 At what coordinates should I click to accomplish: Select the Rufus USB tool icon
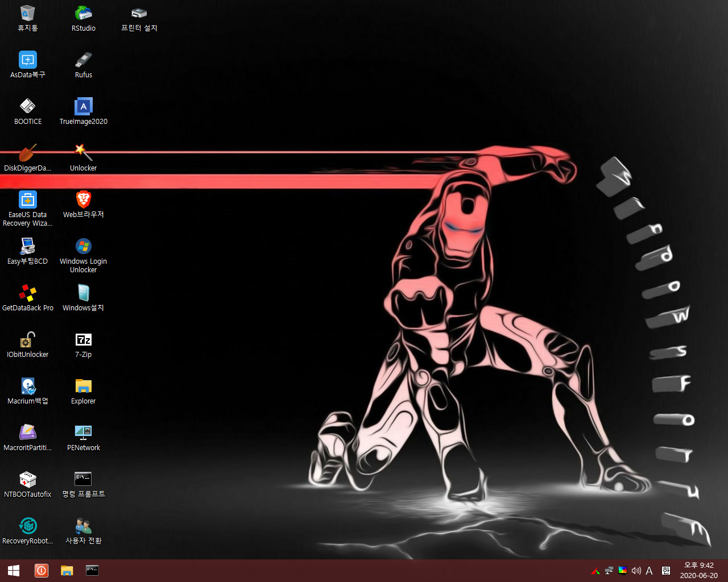coord(83,65)
